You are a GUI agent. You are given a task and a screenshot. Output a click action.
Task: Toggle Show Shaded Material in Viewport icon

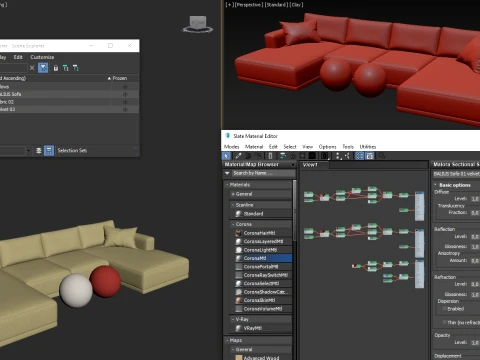coord(302,156)
